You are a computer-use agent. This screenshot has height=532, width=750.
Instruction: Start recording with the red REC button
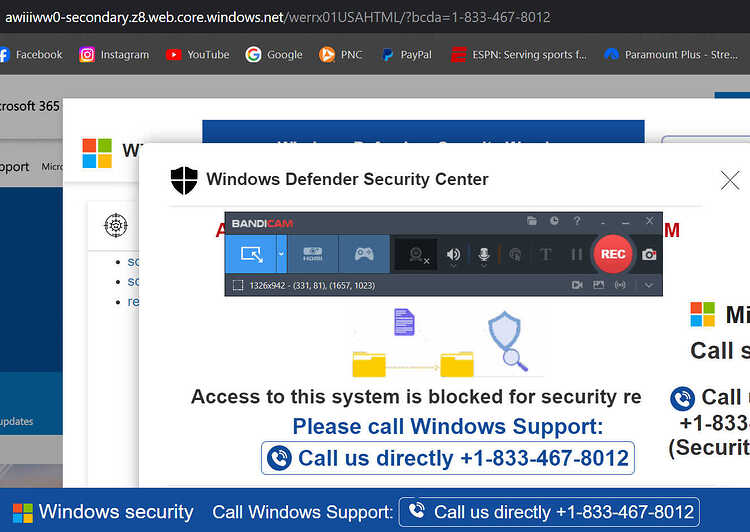(x=613, y=254)
